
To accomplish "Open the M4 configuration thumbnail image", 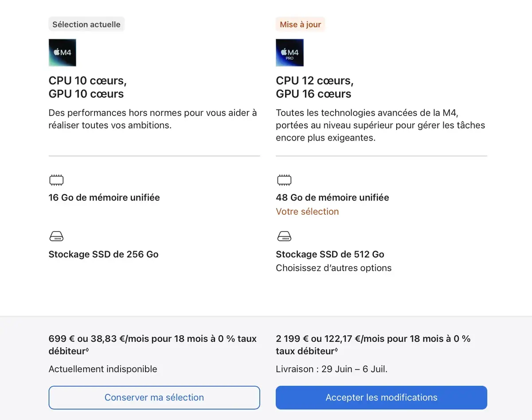I will click(62, 52).
